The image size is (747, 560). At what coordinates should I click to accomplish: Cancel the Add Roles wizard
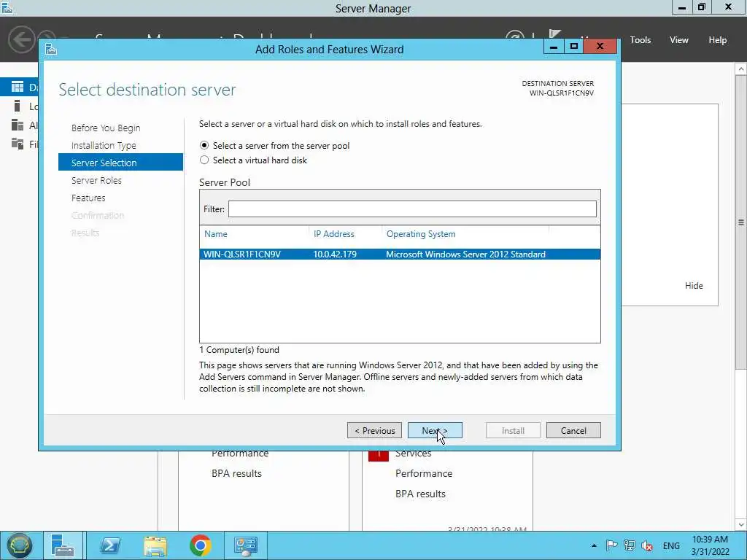click(573, 430)
